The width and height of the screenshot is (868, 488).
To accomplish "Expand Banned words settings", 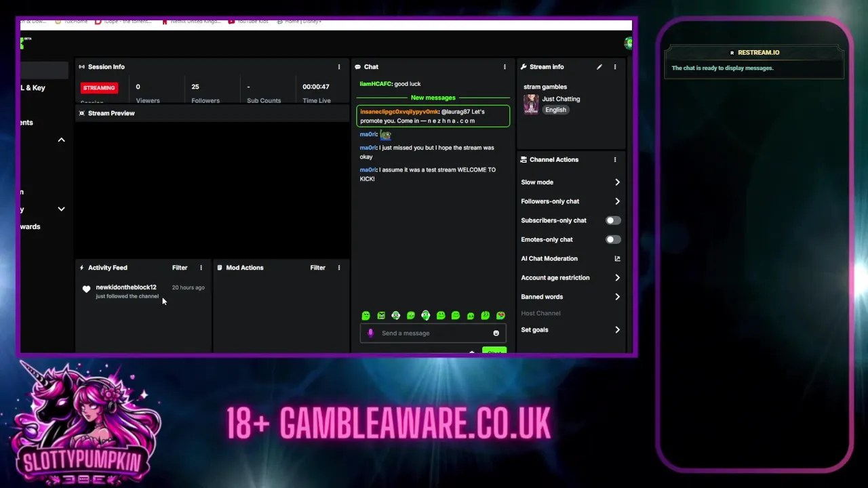I will coord(617,297).
